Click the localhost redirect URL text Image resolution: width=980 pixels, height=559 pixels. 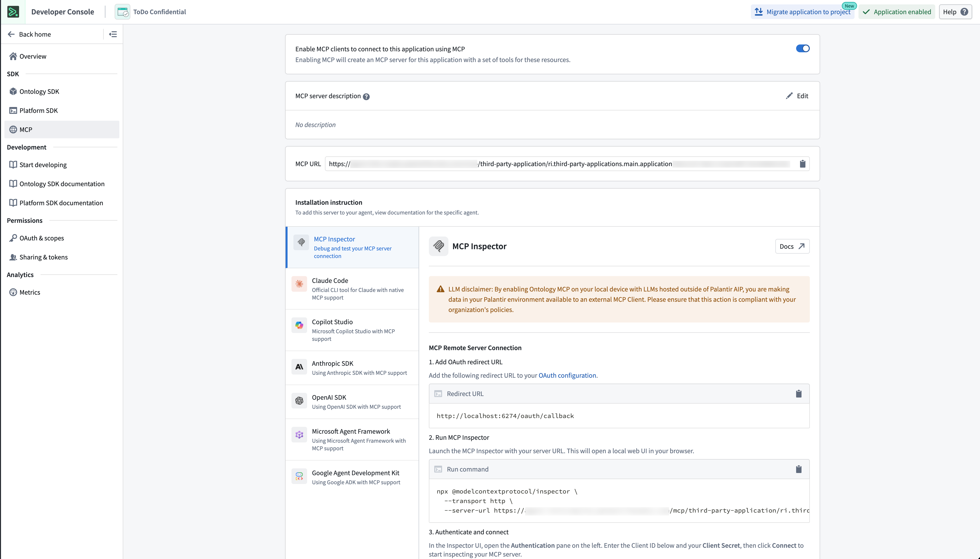click(505, 416)
